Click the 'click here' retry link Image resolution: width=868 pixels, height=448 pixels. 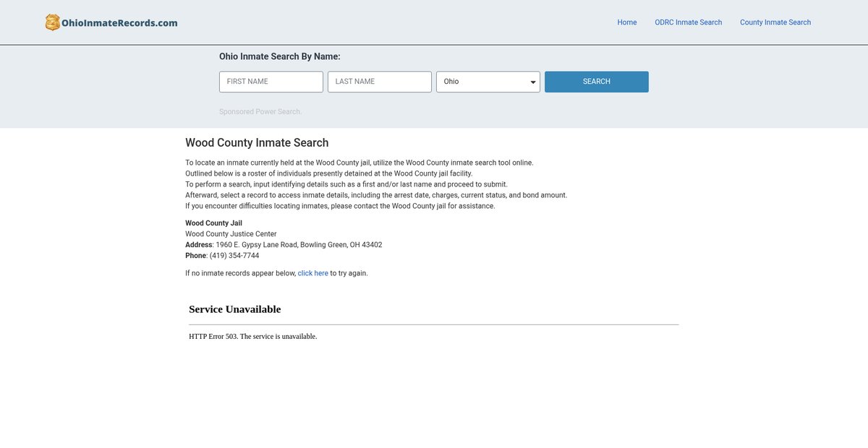point(313,273)
